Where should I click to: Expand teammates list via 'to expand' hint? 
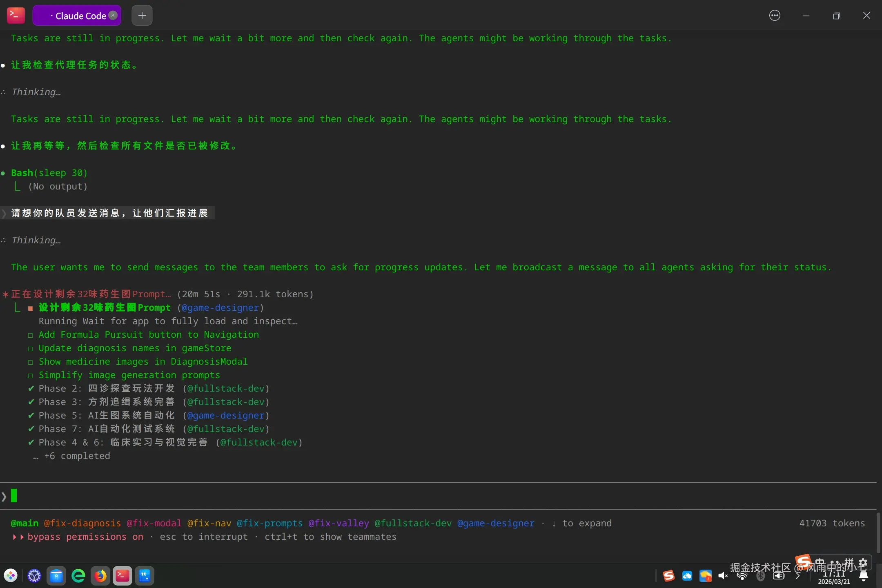tap(582, 523)
